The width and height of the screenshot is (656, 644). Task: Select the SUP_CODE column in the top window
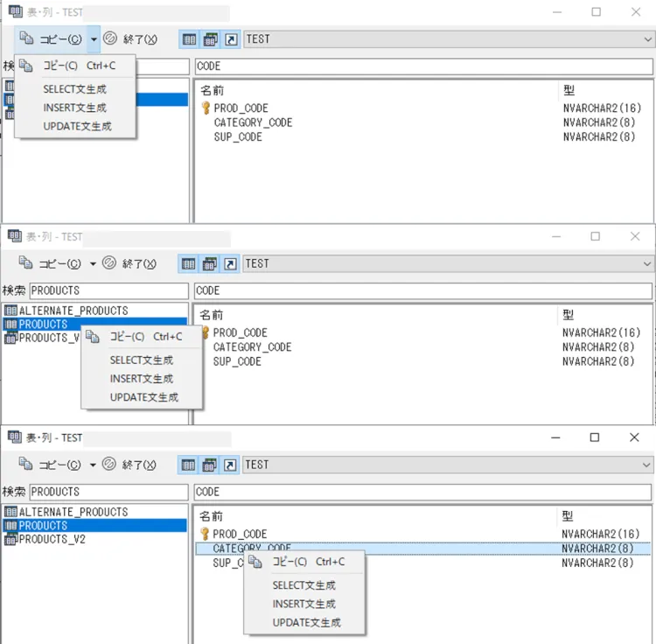coord(238,136)
